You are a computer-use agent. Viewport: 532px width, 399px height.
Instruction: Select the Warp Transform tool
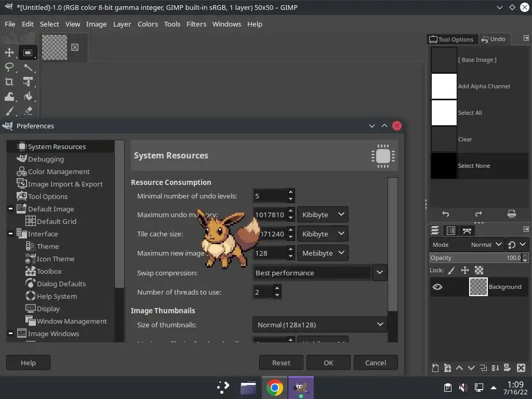tap(9, 97)
